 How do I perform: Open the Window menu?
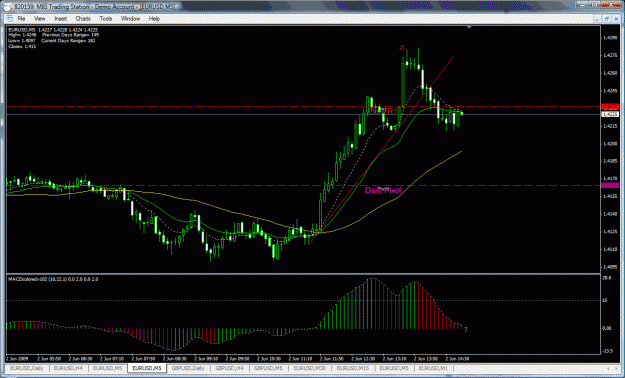click(130, 19)
